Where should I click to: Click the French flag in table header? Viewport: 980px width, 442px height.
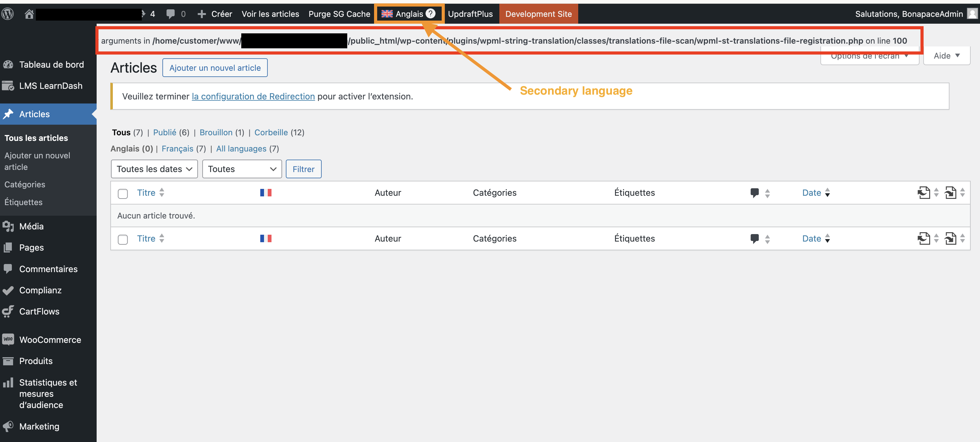click(266, 193)
